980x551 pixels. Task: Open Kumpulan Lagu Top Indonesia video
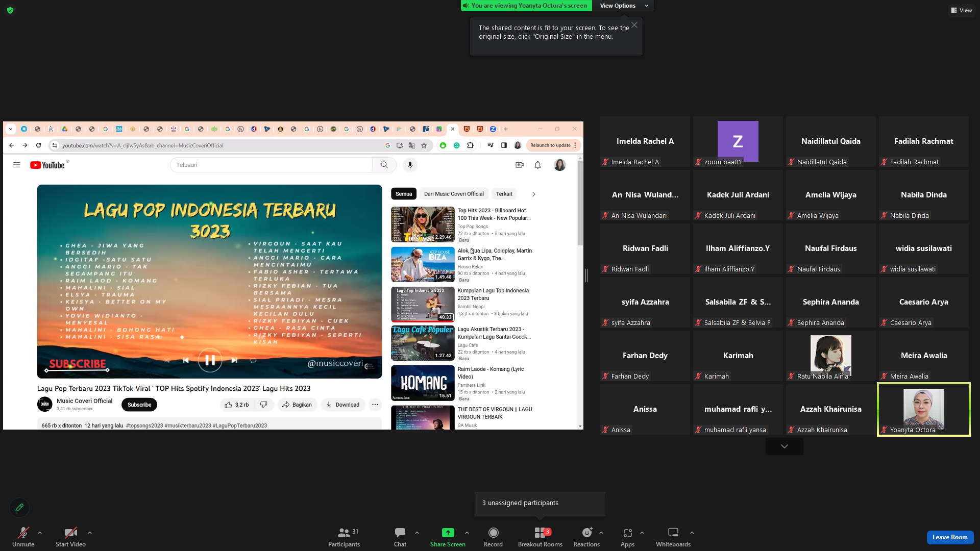(423, 305)
